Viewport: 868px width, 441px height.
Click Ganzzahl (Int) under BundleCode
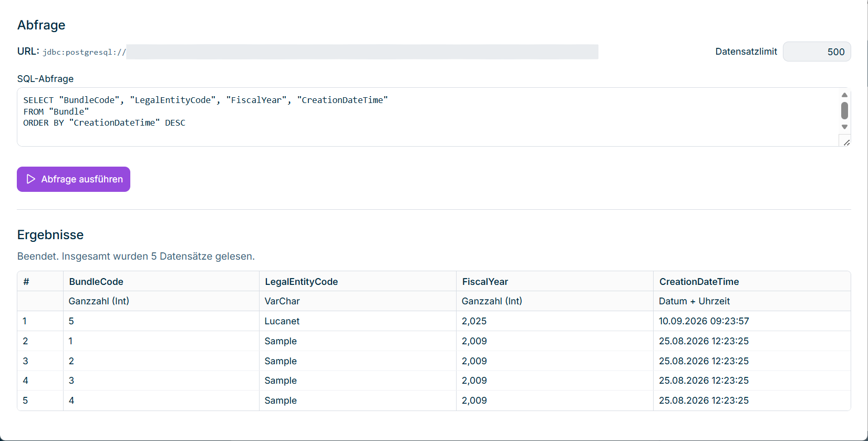click(99, 301)
